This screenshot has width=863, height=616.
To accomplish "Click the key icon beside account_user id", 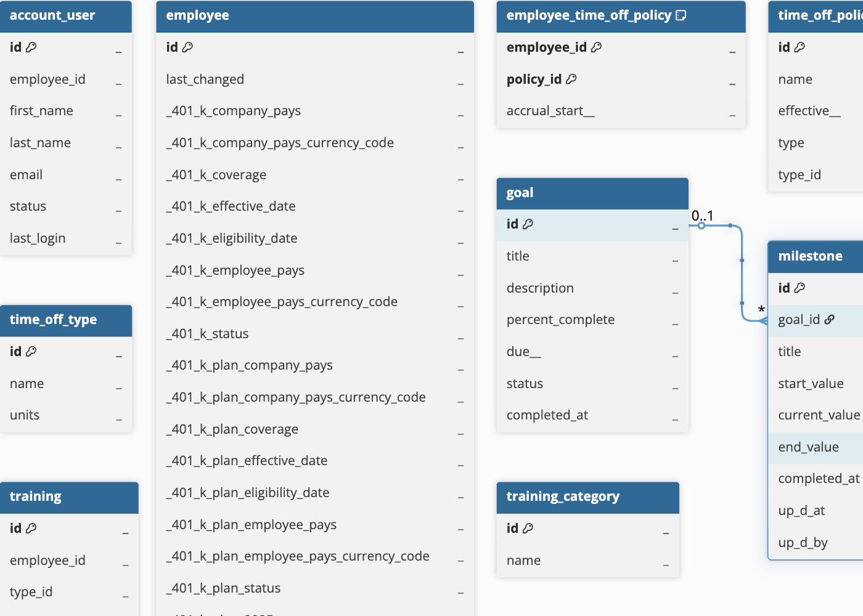I will tap(31, 47).
